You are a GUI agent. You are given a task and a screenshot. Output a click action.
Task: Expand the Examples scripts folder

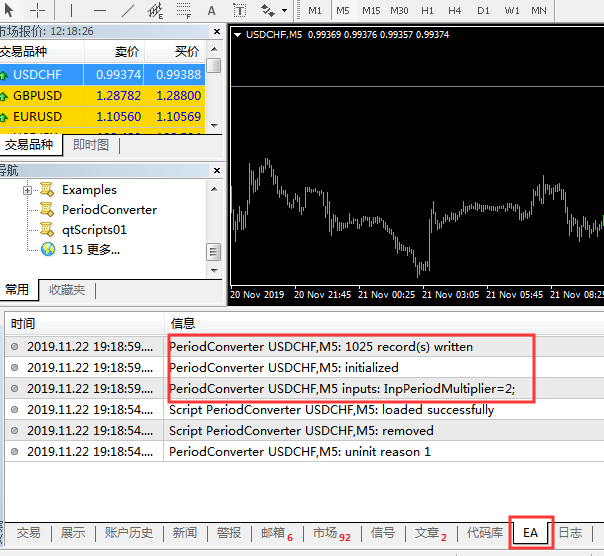pos(27,190)
